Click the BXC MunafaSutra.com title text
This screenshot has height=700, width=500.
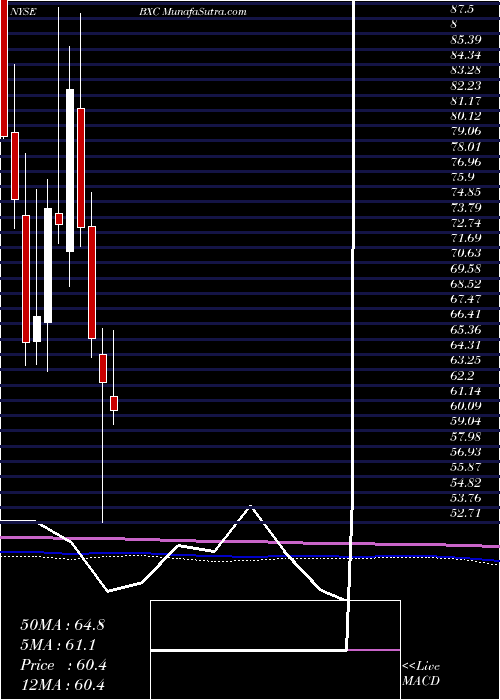tap(193, 12)
